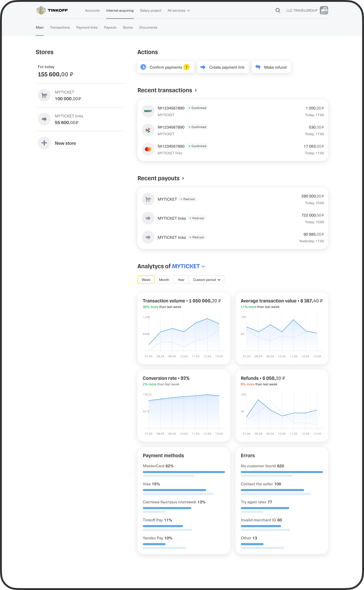Open Recent payouts chevron
364x590 pixels.
[183, 178]
